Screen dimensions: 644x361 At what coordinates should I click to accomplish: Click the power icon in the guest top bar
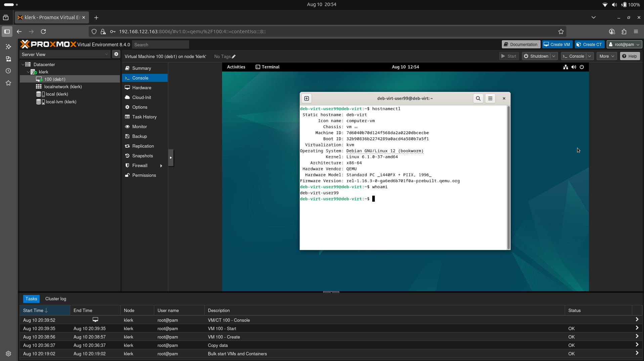pyautogui.click(x=582, y=67)
